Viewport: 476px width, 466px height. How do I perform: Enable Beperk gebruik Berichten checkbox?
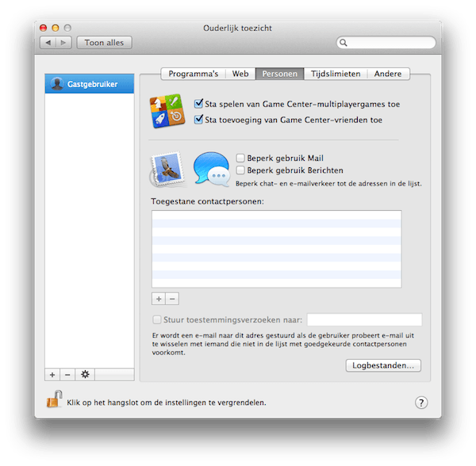240,170
